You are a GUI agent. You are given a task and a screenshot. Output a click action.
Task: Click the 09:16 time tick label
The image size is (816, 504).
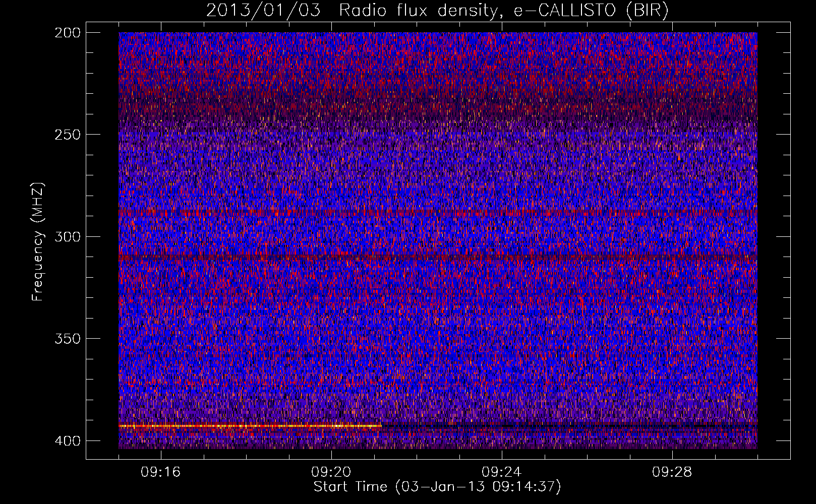click(x=160, y=472)
